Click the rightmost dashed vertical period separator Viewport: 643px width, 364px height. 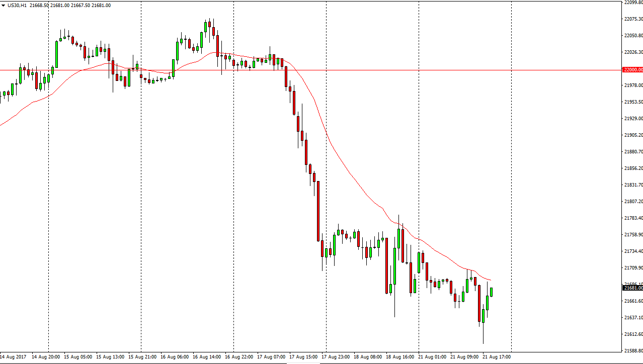[x=511, y=176]
